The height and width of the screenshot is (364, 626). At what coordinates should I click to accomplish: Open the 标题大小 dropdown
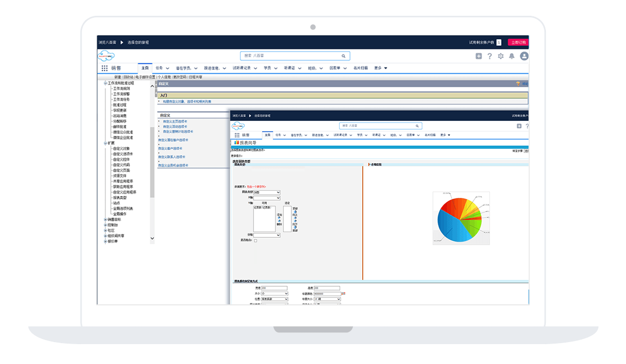click(328, 299)
